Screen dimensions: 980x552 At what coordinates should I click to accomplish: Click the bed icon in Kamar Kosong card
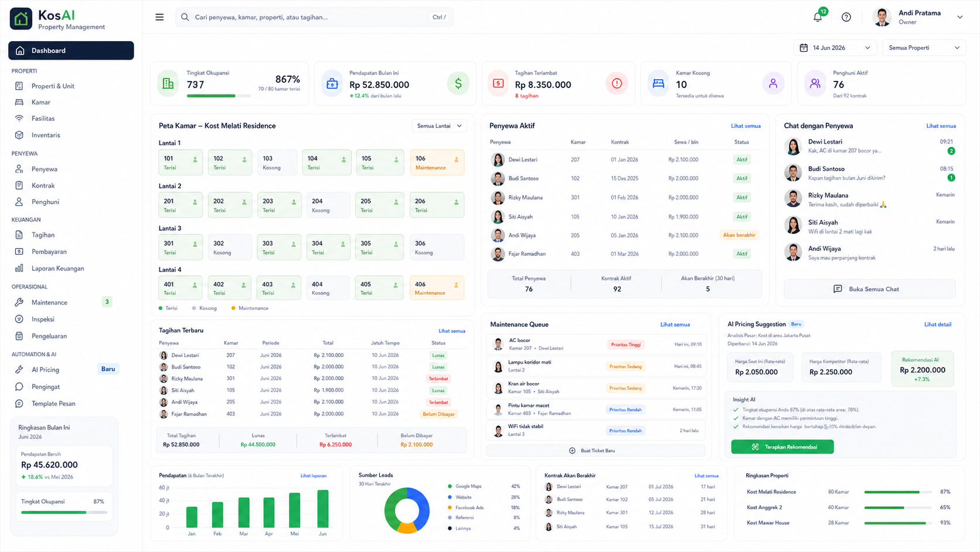658,83
